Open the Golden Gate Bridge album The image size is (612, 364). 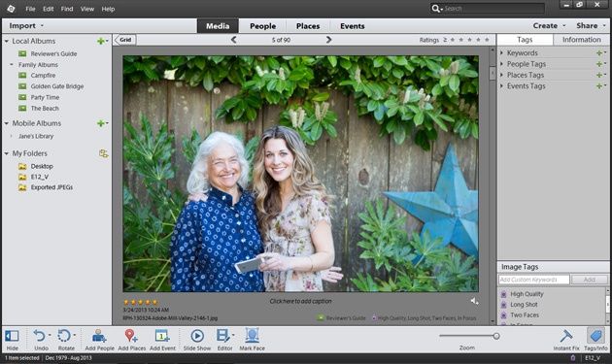tap(57, 86)
